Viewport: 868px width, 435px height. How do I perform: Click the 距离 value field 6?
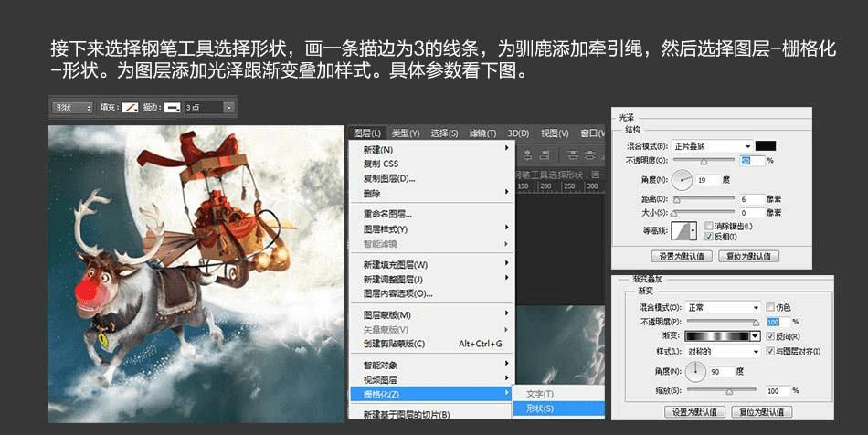752,198
